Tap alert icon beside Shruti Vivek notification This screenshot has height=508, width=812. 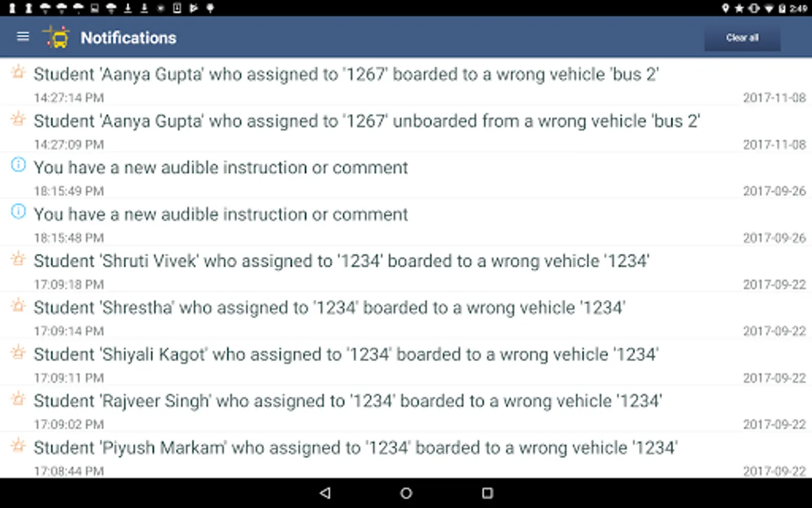click(x=19, y=259)
